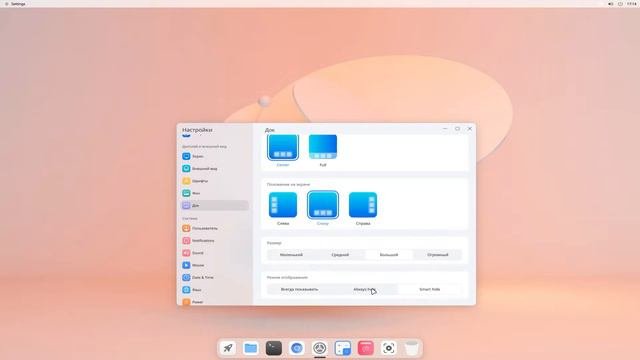
Task: Choose the Center dock style thumbnail
Action: 283,147
